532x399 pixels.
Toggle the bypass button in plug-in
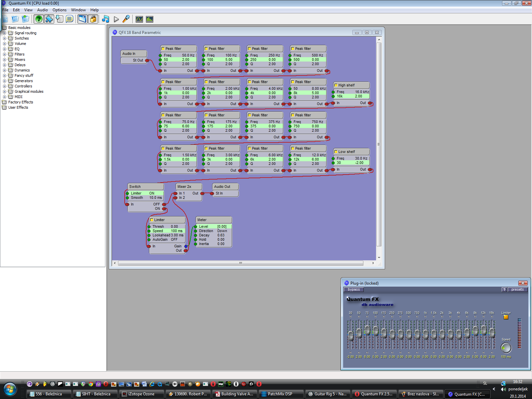[x=353, y=289]
